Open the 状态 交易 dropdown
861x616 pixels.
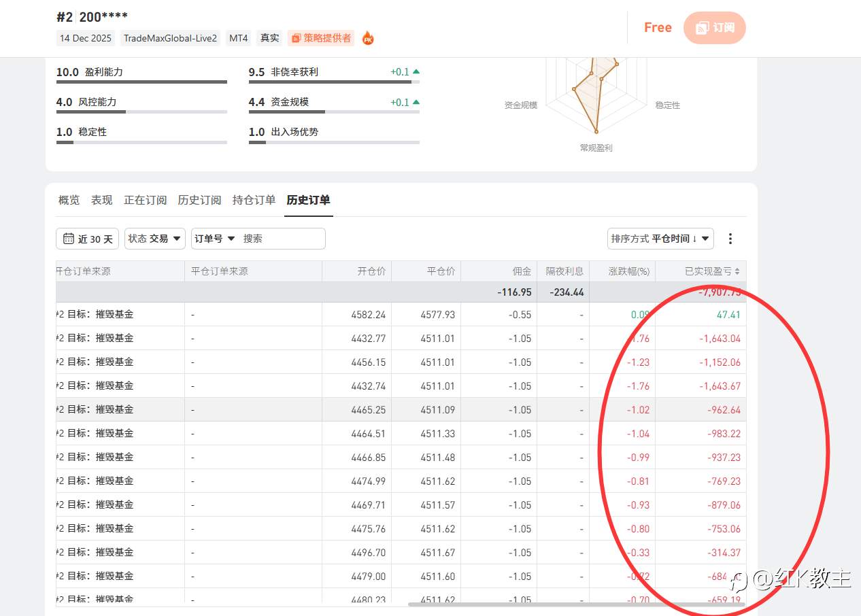(156, 239)
